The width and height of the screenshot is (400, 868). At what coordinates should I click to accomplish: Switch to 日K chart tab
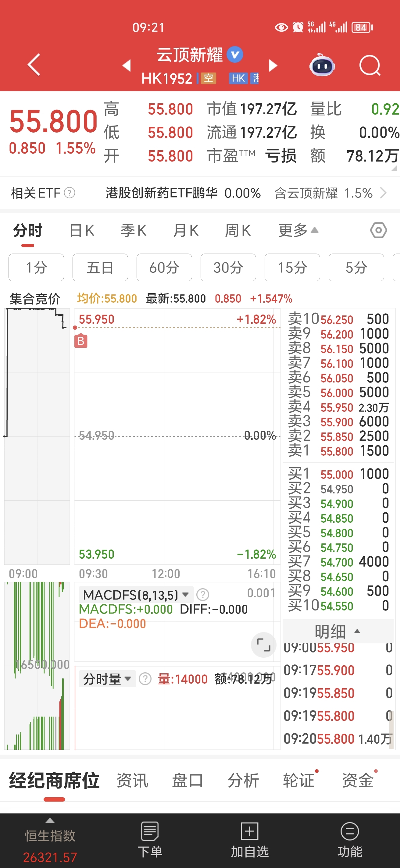tap(81, 230)
